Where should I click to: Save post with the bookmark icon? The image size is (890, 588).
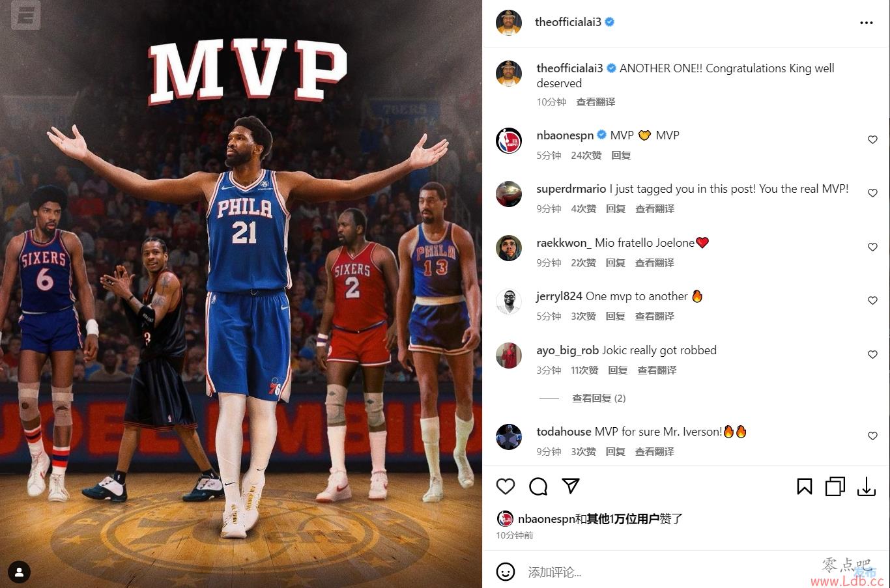[x=805, y=486]
